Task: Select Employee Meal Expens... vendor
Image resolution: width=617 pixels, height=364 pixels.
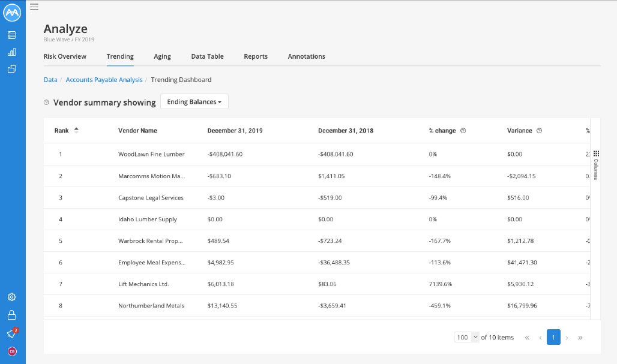Action: [x=152, y=263]
